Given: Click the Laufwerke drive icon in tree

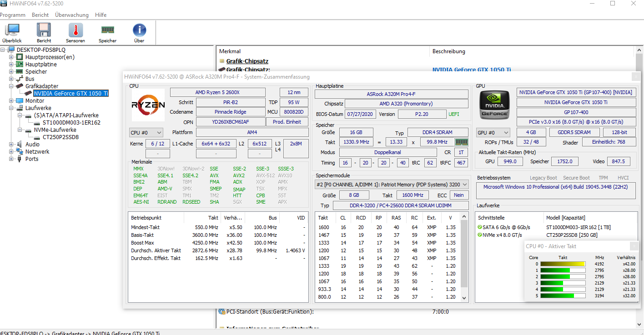Looking at the screenshot, I should point(20,108).
